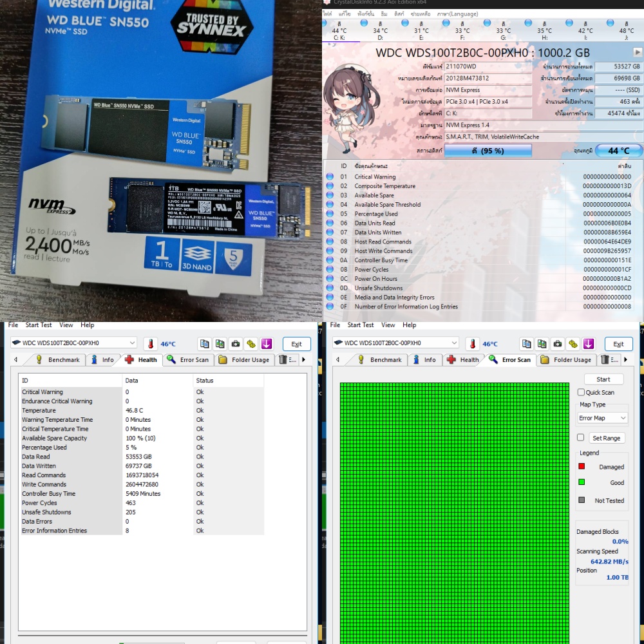
Task: Switch to Benchmark tab in Health window
Action: [57, 360]
